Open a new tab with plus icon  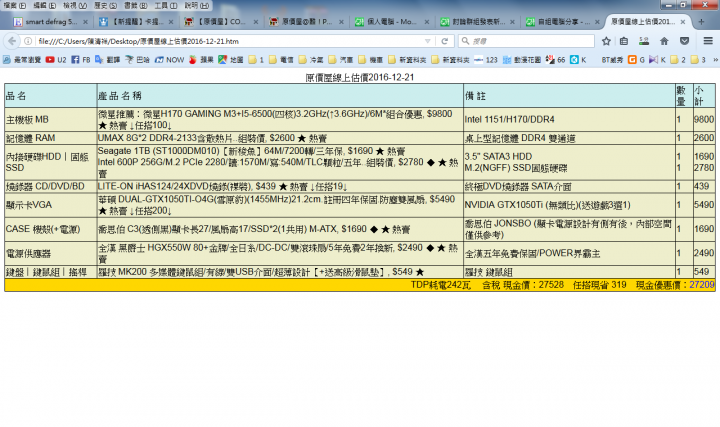[x=701, y=22]
